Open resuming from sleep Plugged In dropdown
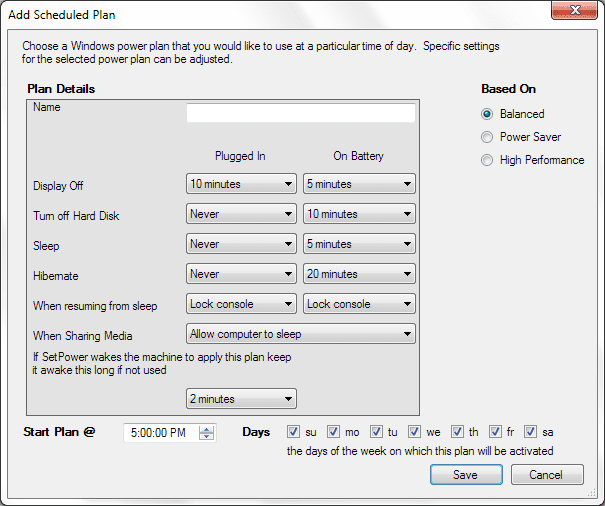Screen dimensions: 605x506 point(241,304)
